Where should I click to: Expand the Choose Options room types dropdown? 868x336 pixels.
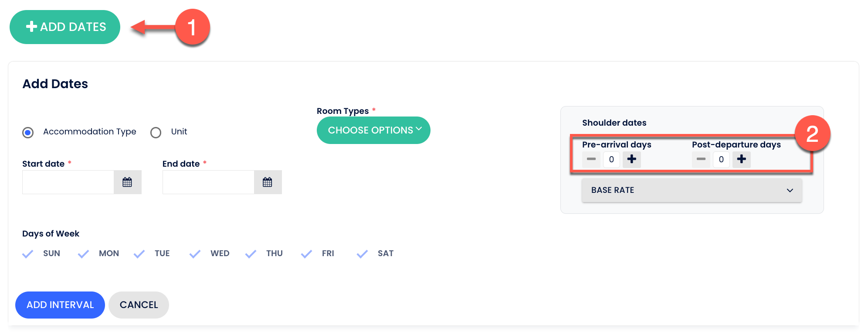[x=373, y=130]
